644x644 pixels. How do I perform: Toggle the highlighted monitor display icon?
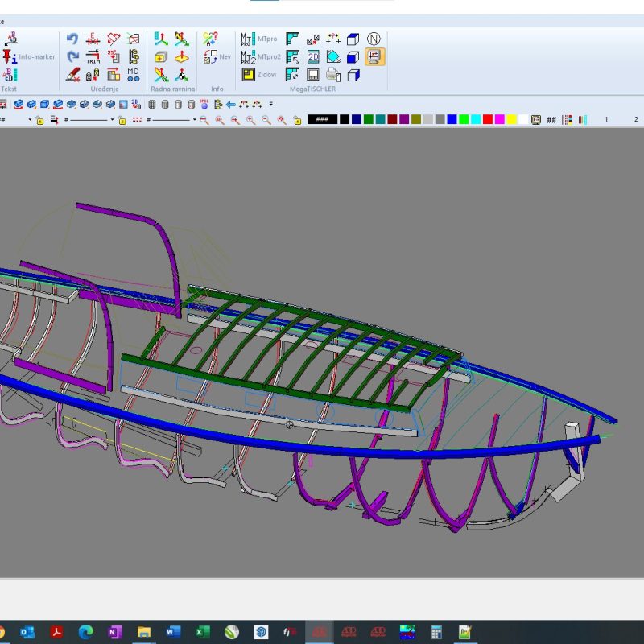(374, 57)
